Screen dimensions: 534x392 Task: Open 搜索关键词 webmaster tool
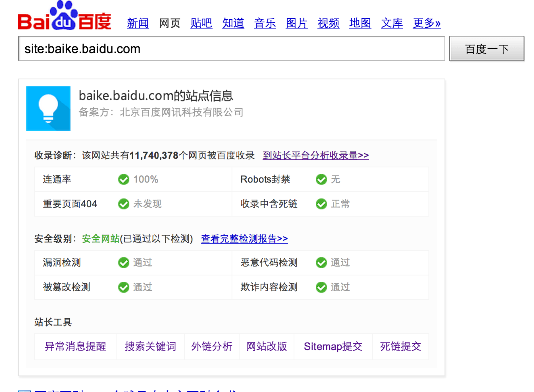150,346
